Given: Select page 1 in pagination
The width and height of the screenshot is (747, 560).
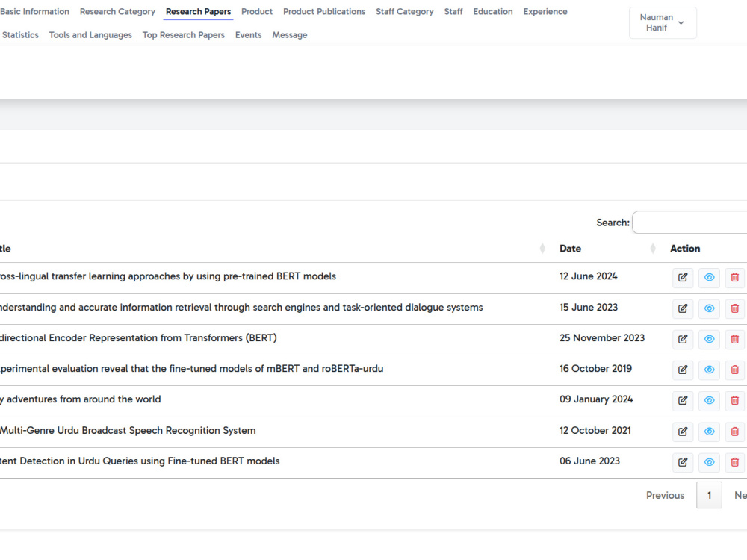Looking at the screenshot, I should 709,495.
